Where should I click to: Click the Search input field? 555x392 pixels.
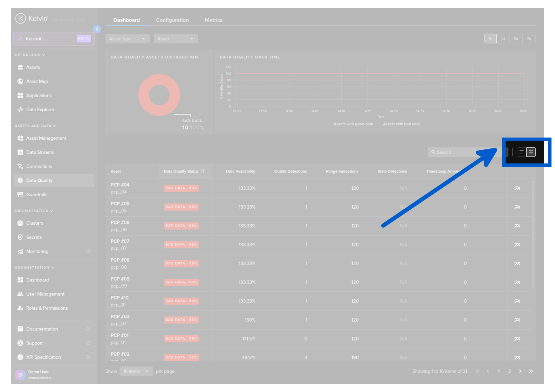coord(455,152)
